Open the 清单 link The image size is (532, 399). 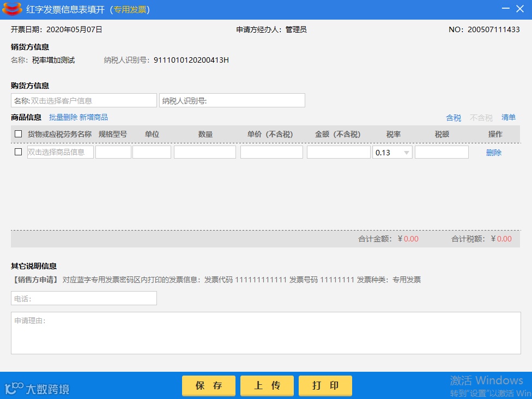tap(508, 117)
